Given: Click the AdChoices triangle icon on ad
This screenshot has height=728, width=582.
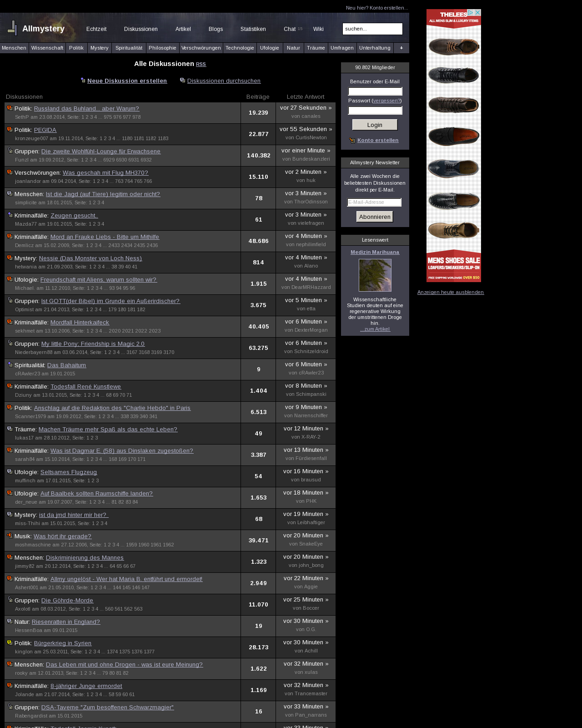Looking at the screenshot, I should 471,13.
